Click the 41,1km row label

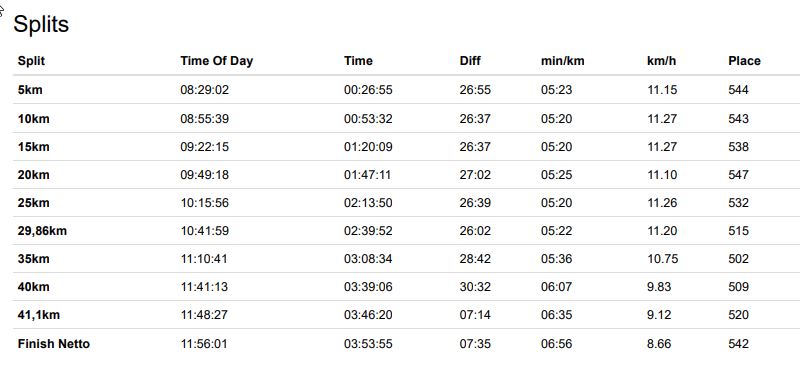click(x=38, y=315)
